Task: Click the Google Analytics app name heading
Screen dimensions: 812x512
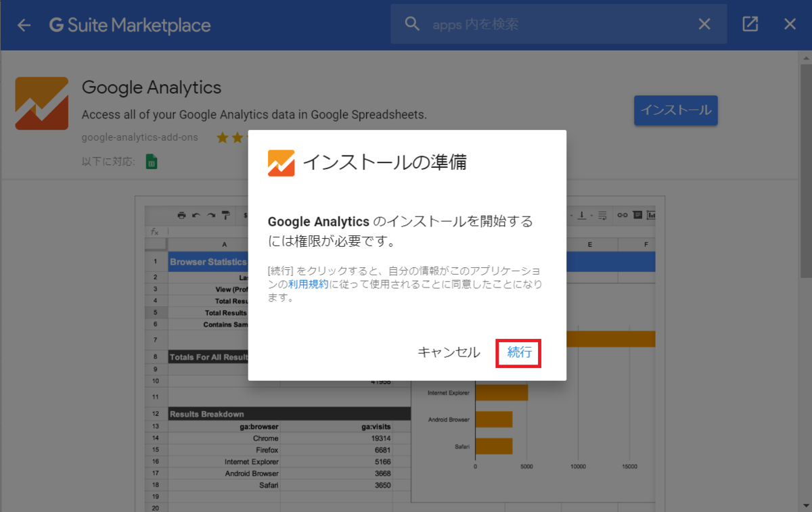Action: click(152, 87)
